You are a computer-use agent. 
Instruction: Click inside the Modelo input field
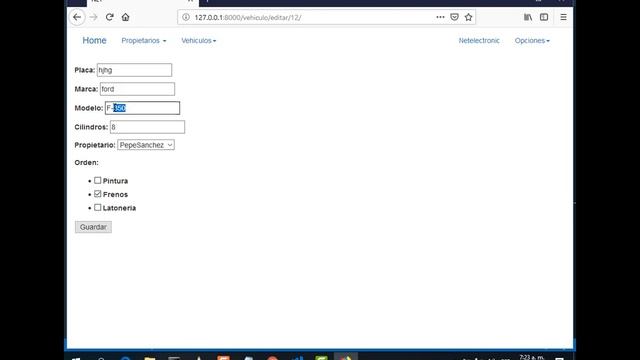pyautogui.click(x=142, y=108)
